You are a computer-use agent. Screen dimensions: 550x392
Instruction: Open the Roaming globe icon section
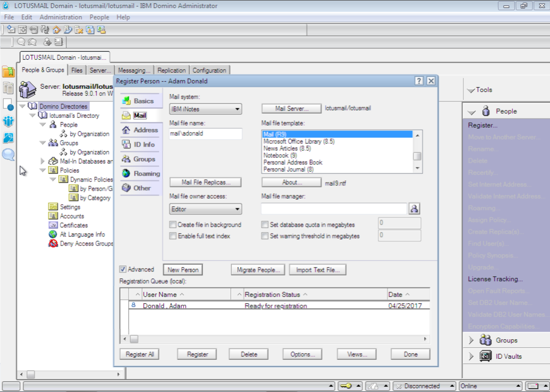point(126,173)
